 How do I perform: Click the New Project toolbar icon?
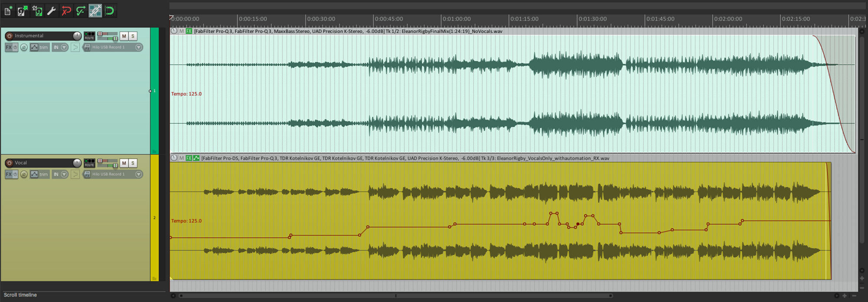point(8,11)
